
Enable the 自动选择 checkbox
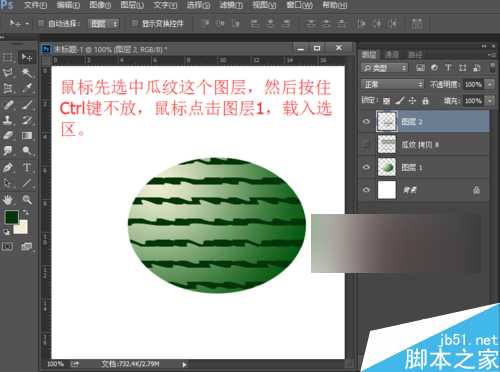(x=41, y=23)
